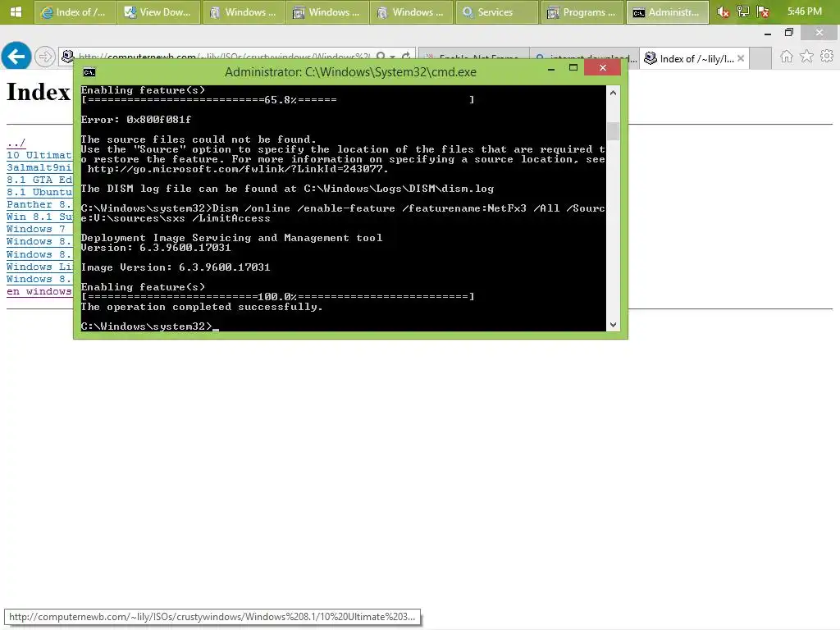Image resolution: width=840 pixels, height=630 pixels.
Task: Click the 'Error: 0x800f081f' line
Action: pos(135,120)
